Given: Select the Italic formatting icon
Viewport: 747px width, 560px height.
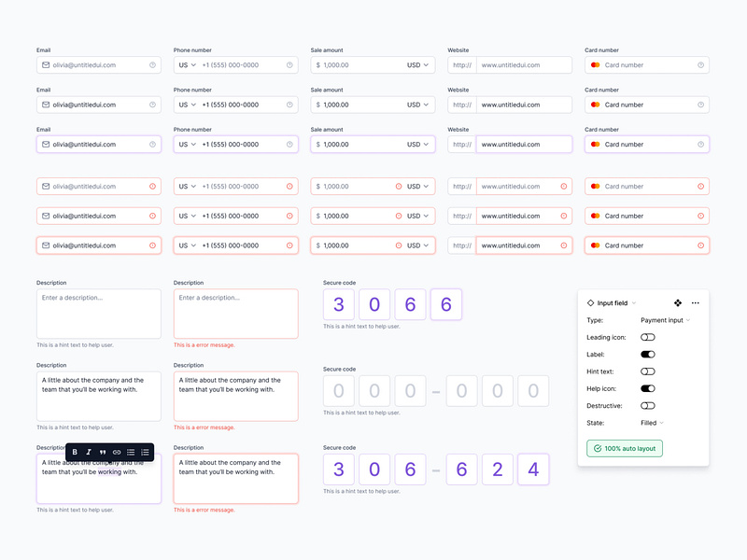Looking at the screenshot, I should (89, 452).
